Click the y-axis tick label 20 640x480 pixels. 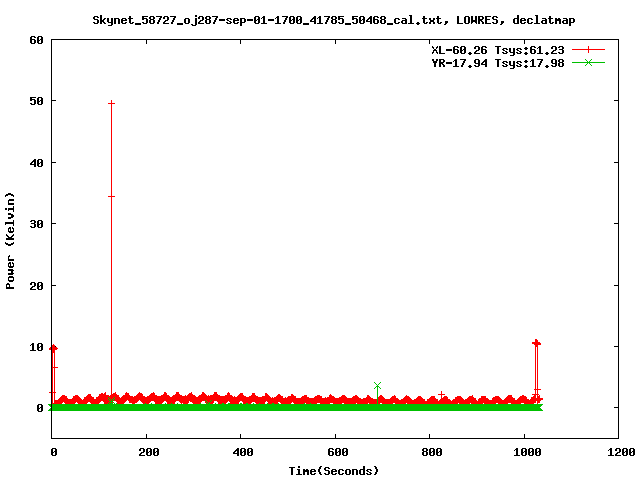36,286
